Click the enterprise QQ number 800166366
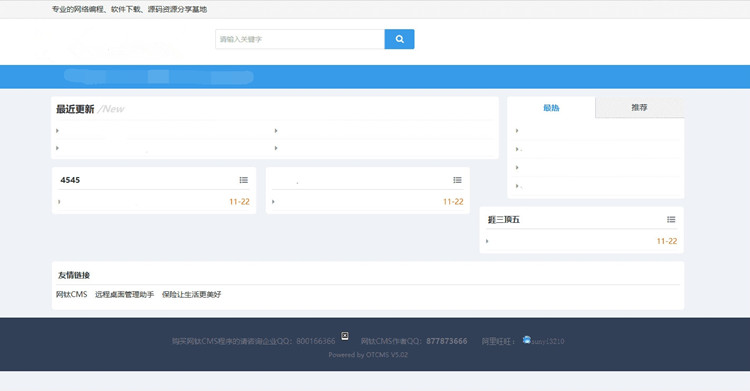Viewport: 750px width, 391px height. (316, 341)
